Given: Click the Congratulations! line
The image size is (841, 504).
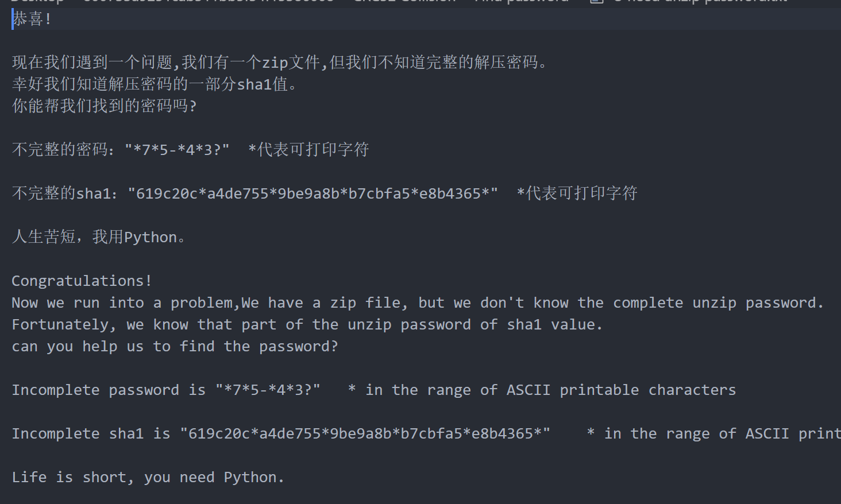Looking at the screenshot, I should coord(82,281).
